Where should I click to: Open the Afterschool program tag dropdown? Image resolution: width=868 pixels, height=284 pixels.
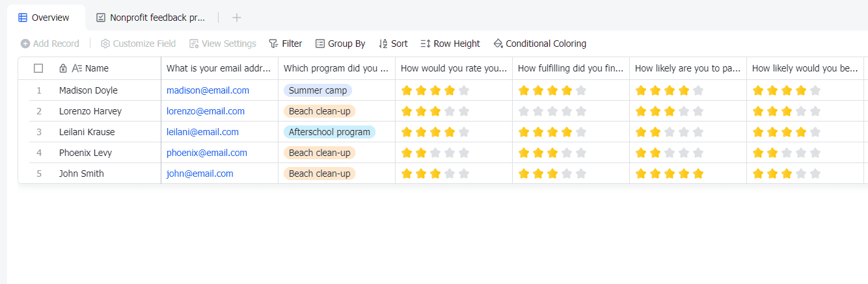(329, 132)
